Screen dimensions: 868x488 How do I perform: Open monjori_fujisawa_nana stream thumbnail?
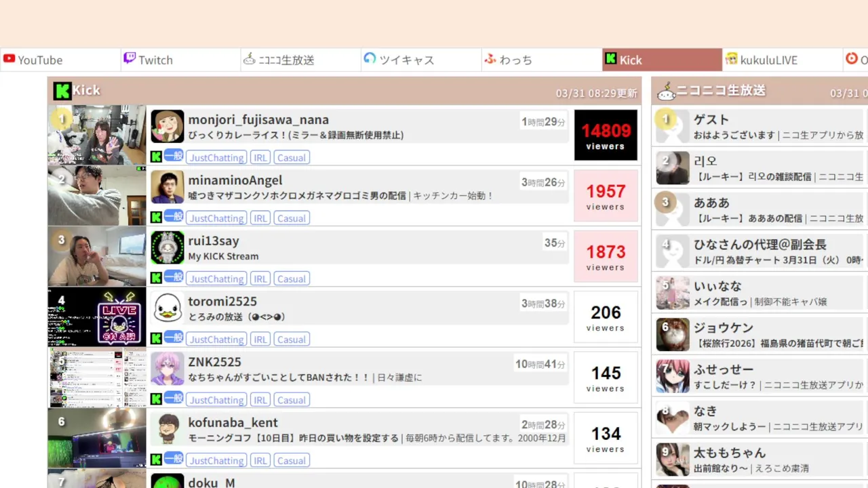pos(97,135)
